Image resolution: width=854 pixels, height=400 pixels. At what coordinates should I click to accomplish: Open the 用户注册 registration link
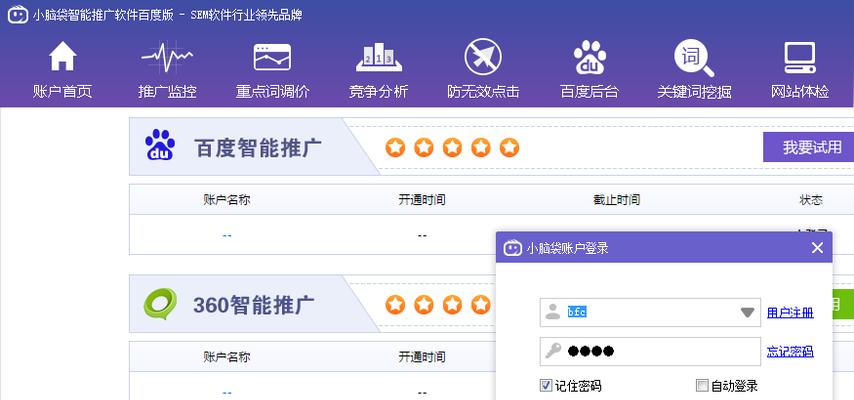[x=790, y=313]
